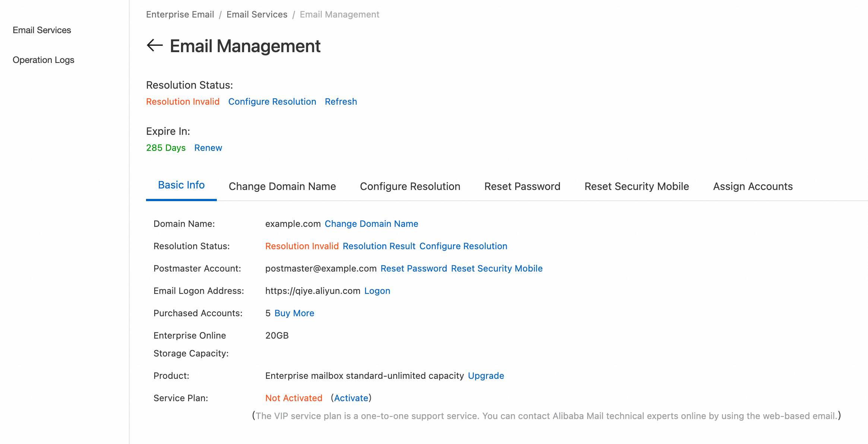Image resolution: width=868 pixels, height=444 pixels.
Task: Click Email Services breadcrumb link
Action: [257, 15]
